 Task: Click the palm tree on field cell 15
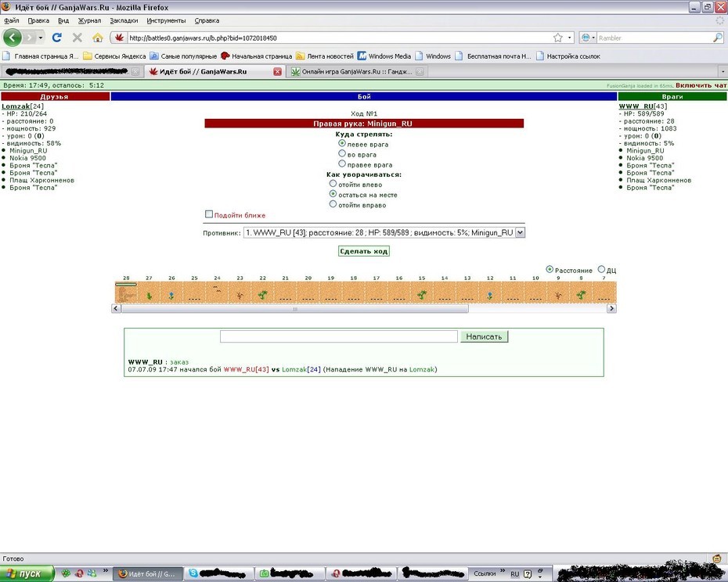422,295
